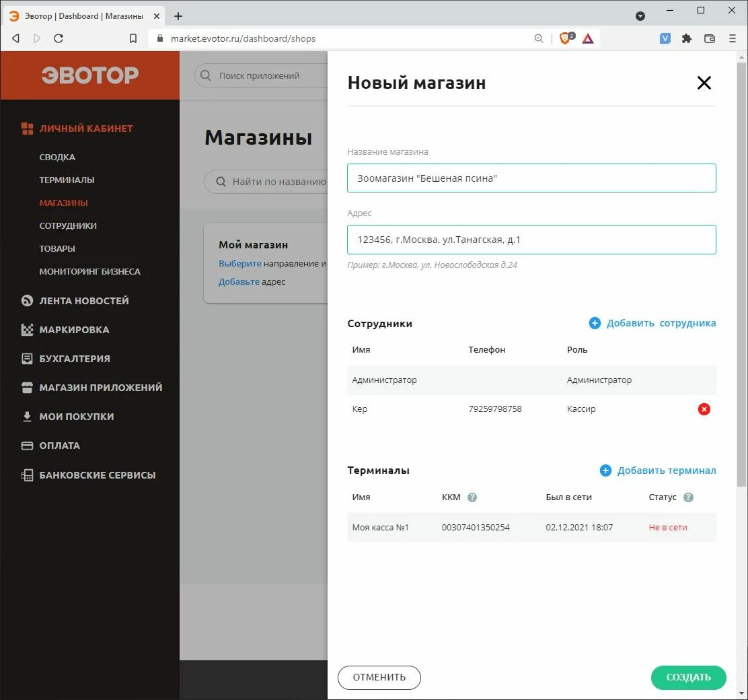Viewport: 748px width, 700px height.
Task: Click the Маркировка icon in sidebar
Action: (x=27, y=329)
